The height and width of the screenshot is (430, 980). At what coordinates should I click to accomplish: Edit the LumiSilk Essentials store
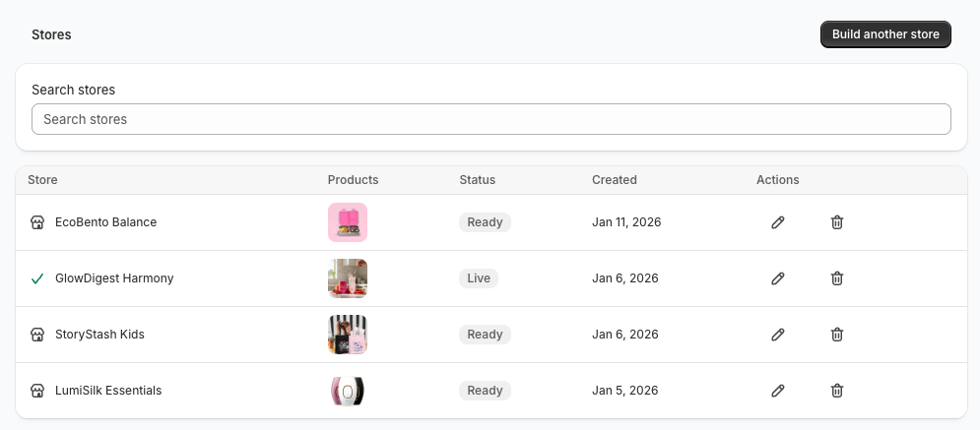[778, 391]
